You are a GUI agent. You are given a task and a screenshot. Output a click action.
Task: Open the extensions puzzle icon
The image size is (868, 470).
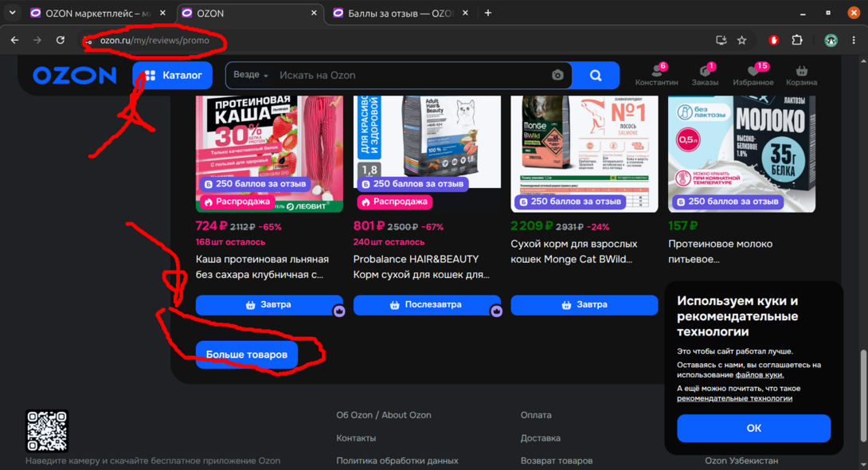[x=797, y=40]
